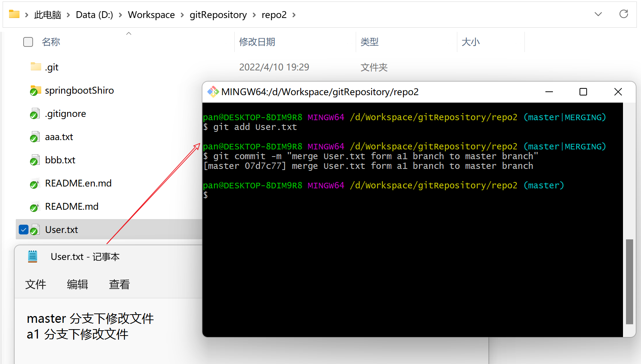Click the README.en.md file icon
Screen dimensions: 641x364
(34, 183)
